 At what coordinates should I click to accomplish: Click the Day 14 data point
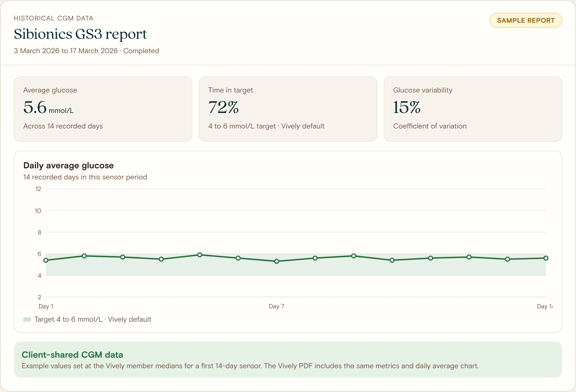point(546,258)
